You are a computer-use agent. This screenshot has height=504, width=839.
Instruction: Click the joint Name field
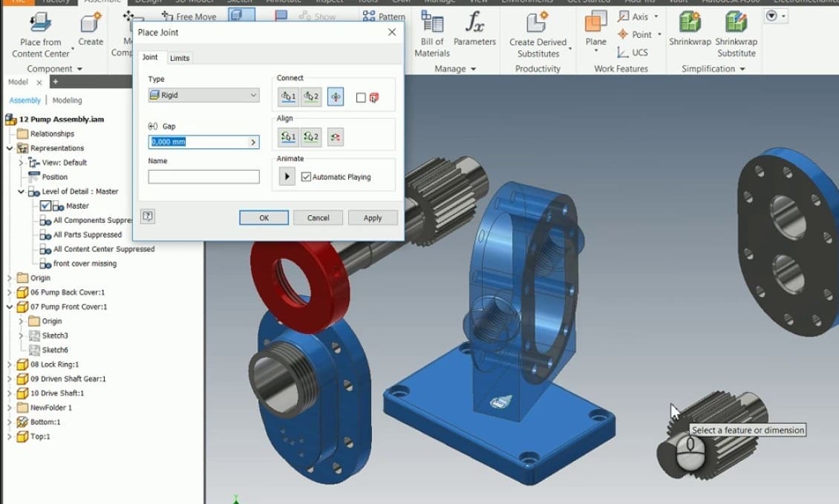(204, 177)
